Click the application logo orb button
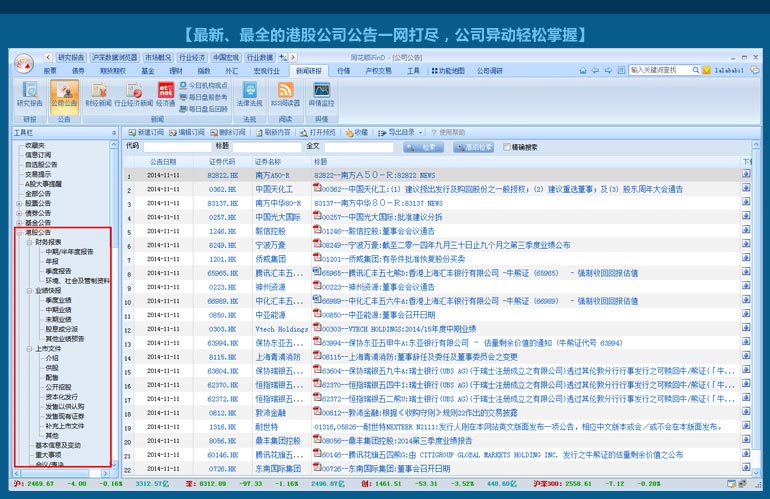Screen dimensions: 770x499 (24, 64)
